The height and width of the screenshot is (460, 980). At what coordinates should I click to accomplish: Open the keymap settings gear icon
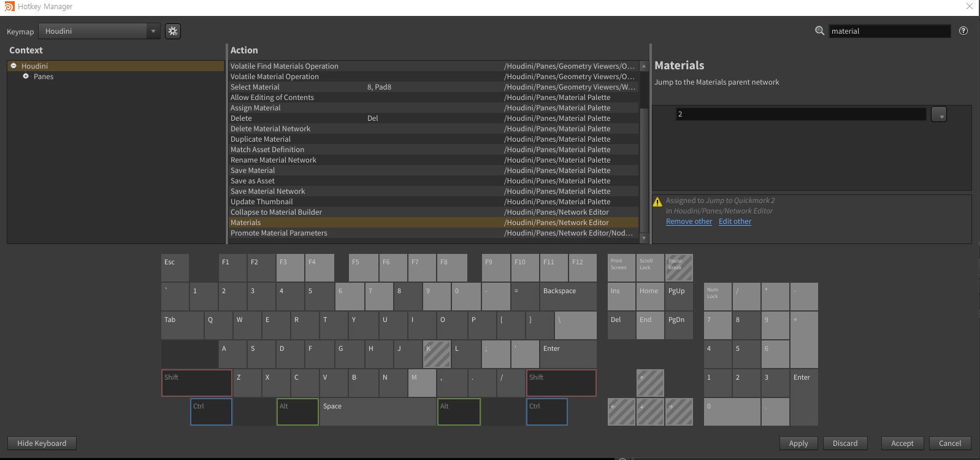[173, 31]
